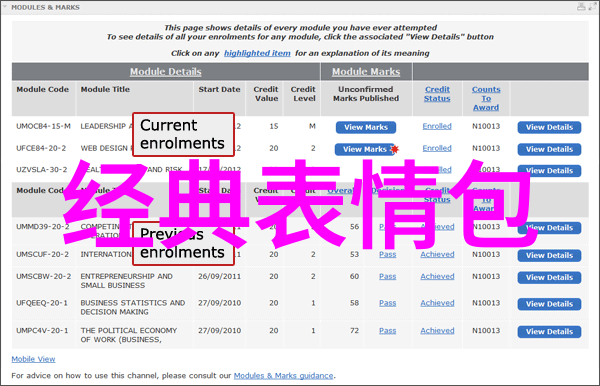
Task: Click title 'BUSINESS STATISTICS AND DECISION MAKING'
Action: 133,307
